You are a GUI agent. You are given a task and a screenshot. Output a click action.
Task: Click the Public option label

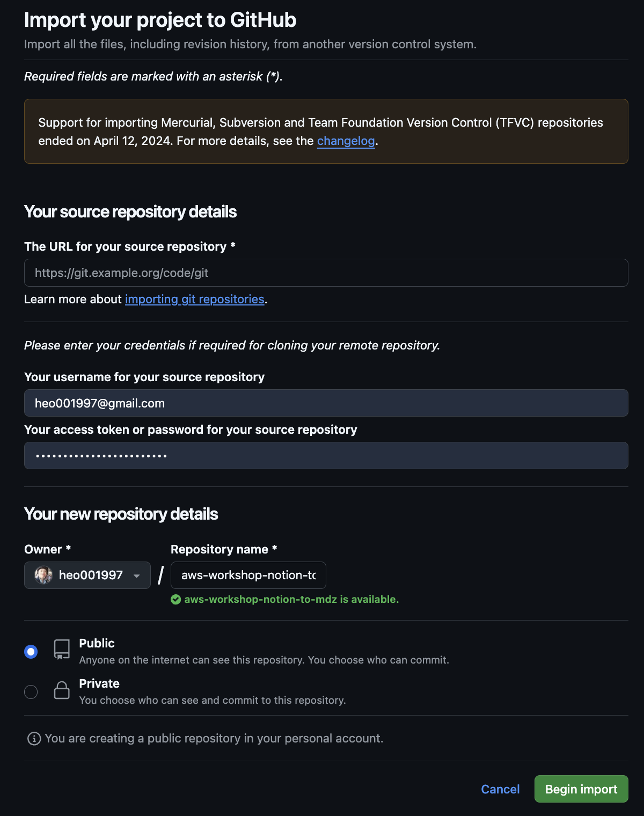97,643
